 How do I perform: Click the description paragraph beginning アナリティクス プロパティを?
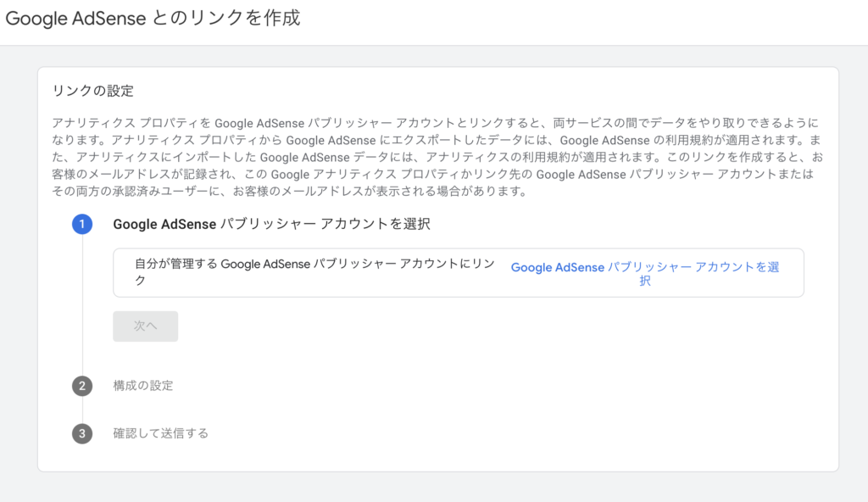point(437,157)
